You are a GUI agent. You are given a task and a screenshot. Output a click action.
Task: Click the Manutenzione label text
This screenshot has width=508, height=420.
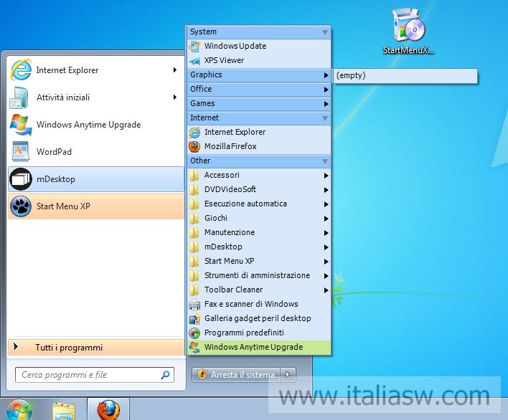pos(230,232)
